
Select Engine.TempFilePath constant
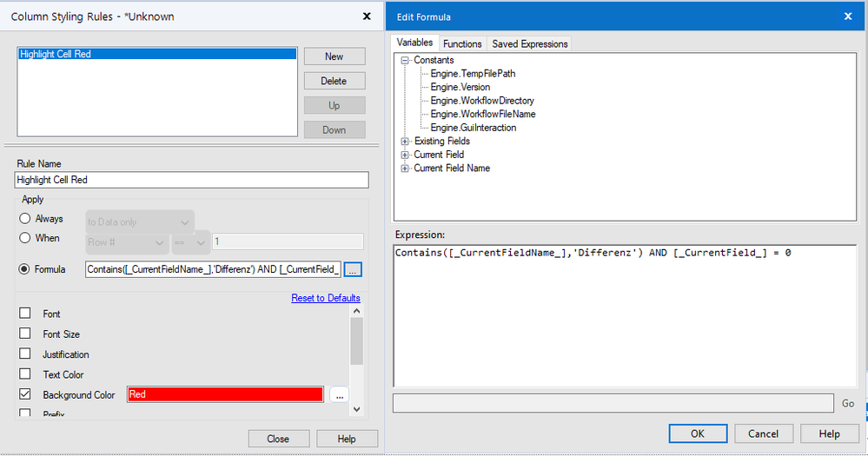[473, 74]
